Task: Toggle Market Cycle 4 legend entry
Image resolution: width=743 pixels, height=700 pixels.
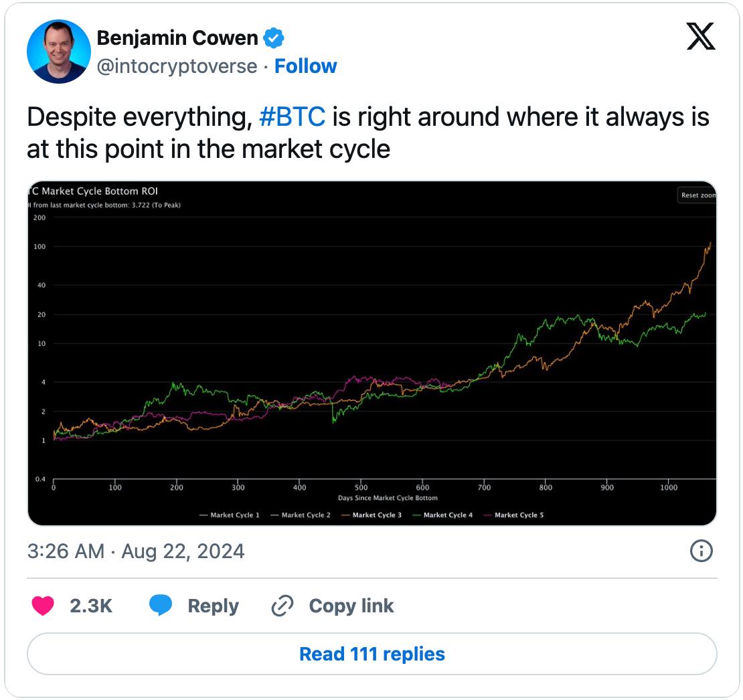Action: [x=442, y=515]
